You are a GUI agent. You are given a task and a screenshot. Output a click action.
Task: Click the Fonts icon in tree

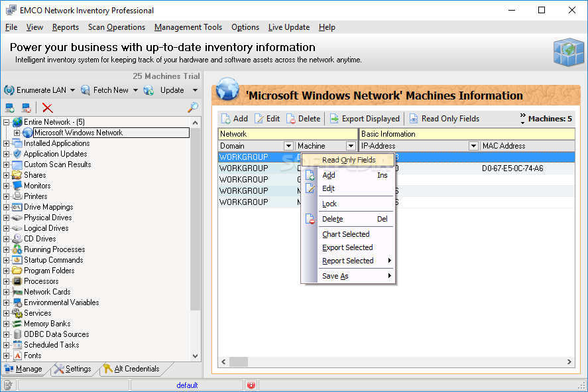(18, 356)
